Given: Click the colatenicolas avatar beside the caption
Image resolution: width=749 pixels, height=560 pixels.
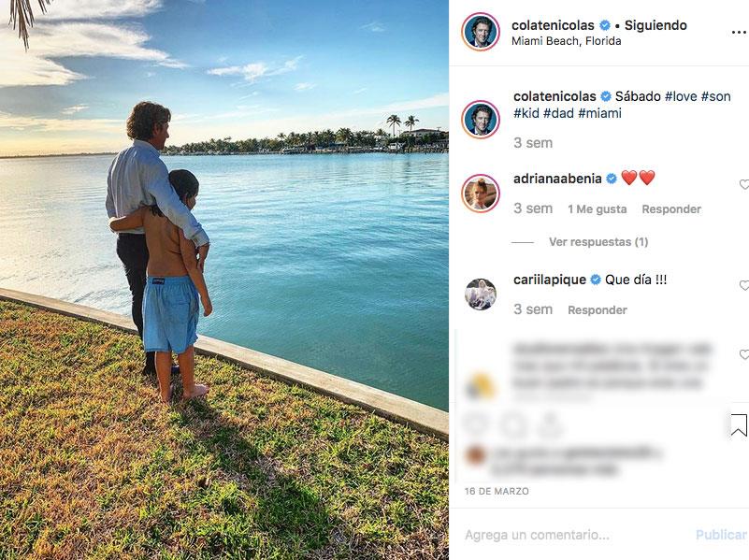Looking at the screenshot, I should point(481,119).
